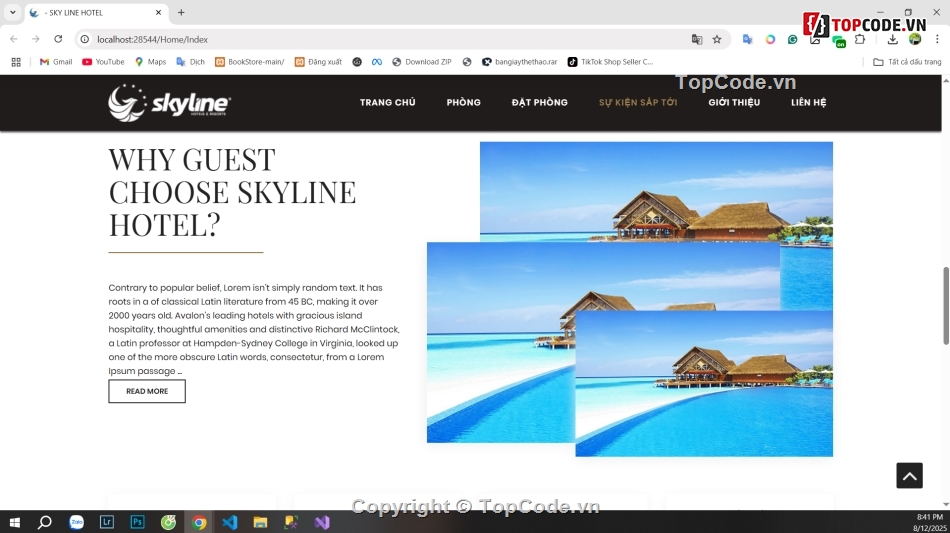This screenshot has width=950, height=533.
Task: Open the Chrome three-dot menu
Action: pos(937,39)
